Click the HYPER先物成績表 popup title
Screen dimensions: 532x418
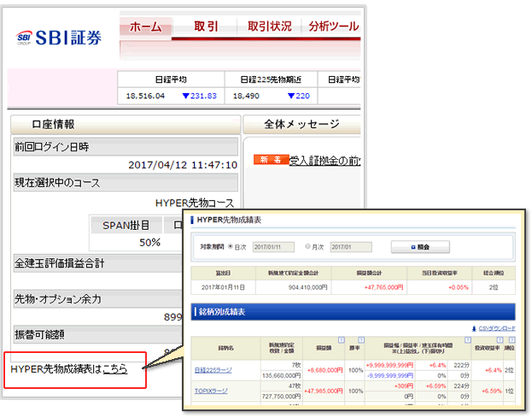coord(229,220)
